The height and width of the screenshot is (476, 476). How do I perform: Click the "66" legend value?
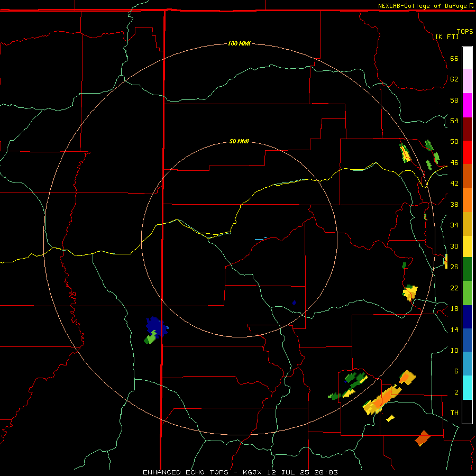[454, 58]
